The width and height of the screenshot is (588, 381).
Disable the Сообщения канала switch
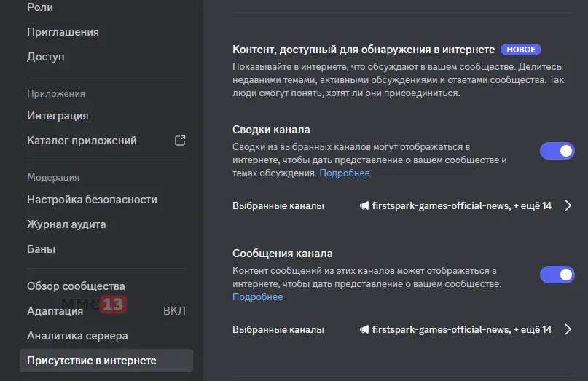coord(557,275)
